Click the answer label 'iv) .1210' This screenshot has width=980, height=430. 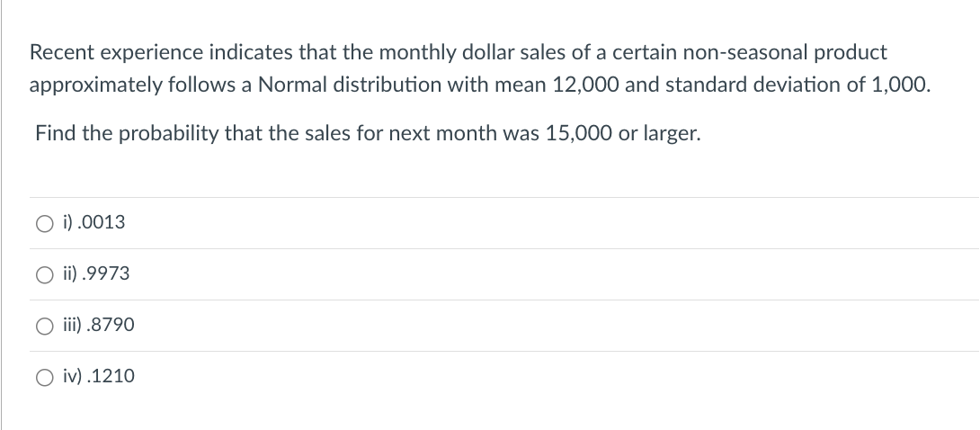99,376
